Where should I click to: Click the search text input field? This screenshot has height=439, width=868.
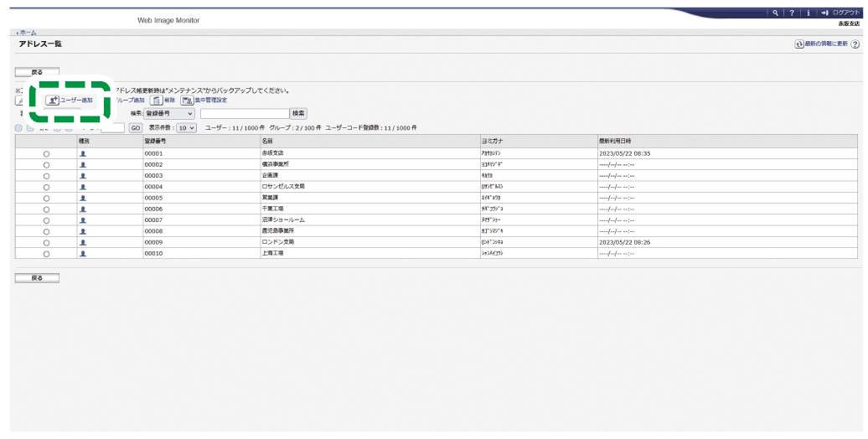[244, 113]
